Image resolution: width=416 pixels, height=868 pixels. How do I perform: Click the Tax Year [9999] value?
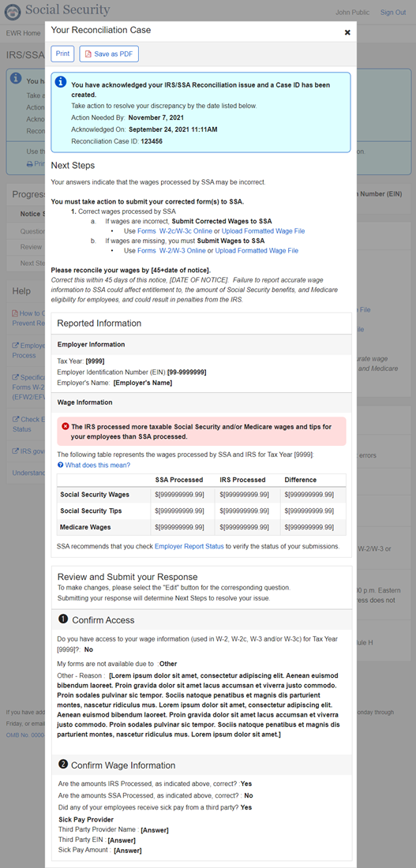click(x=95, y=361)
